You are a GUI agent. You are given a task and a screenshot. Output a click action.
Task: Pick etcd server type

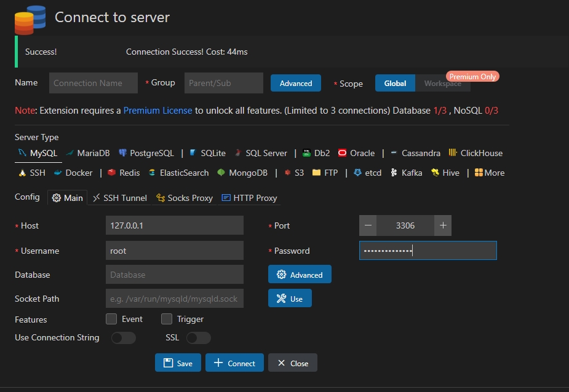pos(368,173)
